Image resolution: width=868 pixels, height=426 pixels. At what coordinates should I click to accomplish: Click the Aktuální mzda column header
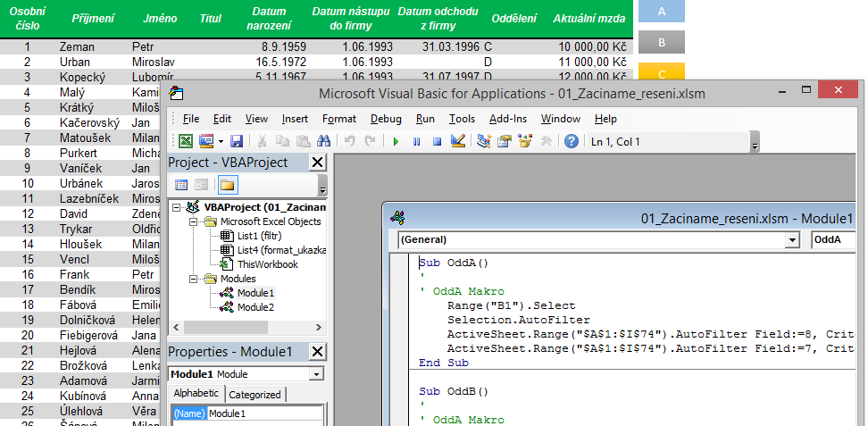coord(589,18)
